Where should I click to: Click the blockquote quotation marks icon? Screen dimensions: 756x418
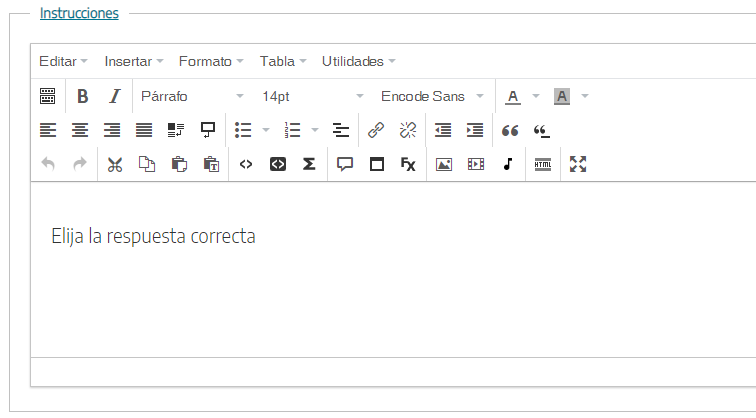tap(510, 130)
